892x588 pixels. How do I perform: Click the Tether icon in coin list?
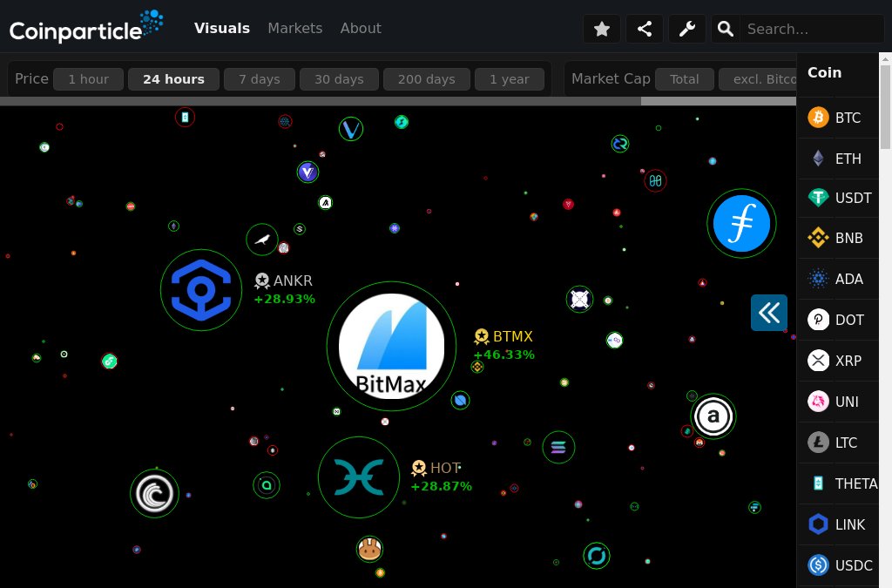(x=818, y=198)
